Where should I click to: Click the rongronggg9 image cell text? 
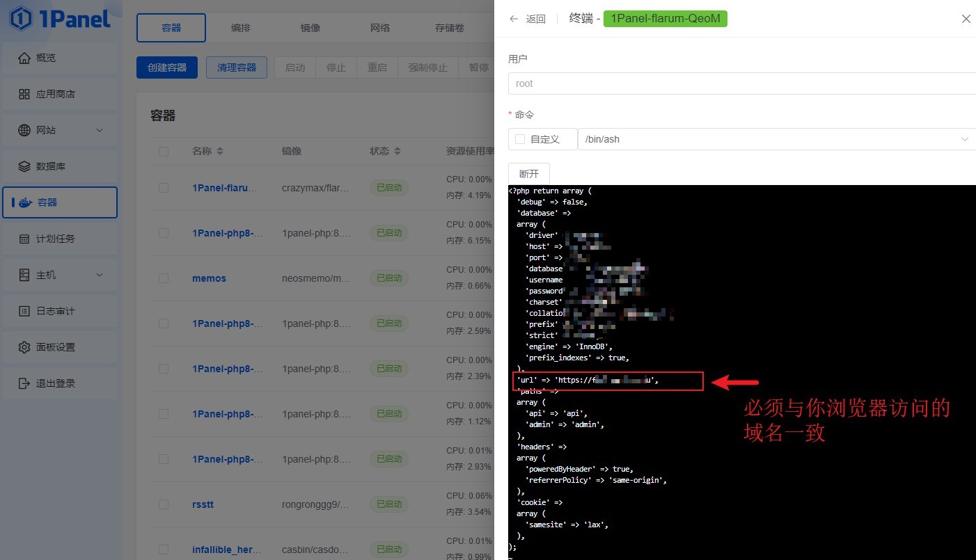(x=316, y=504)
